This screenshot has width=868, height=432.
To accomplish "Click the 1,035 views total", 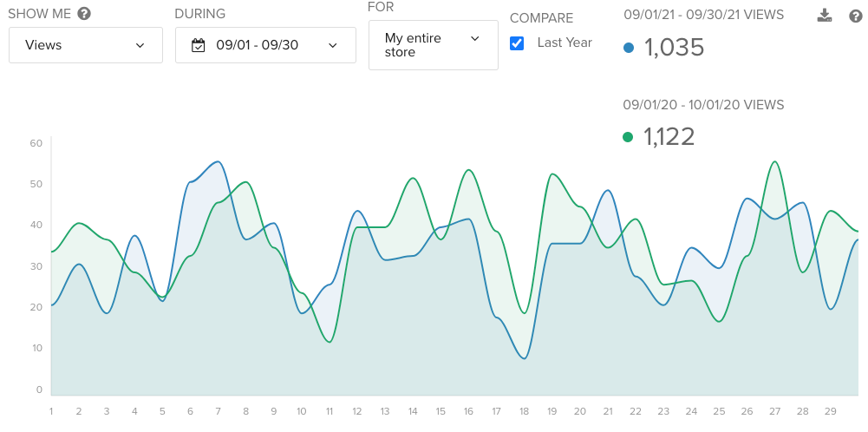I will tap(675, 48).
